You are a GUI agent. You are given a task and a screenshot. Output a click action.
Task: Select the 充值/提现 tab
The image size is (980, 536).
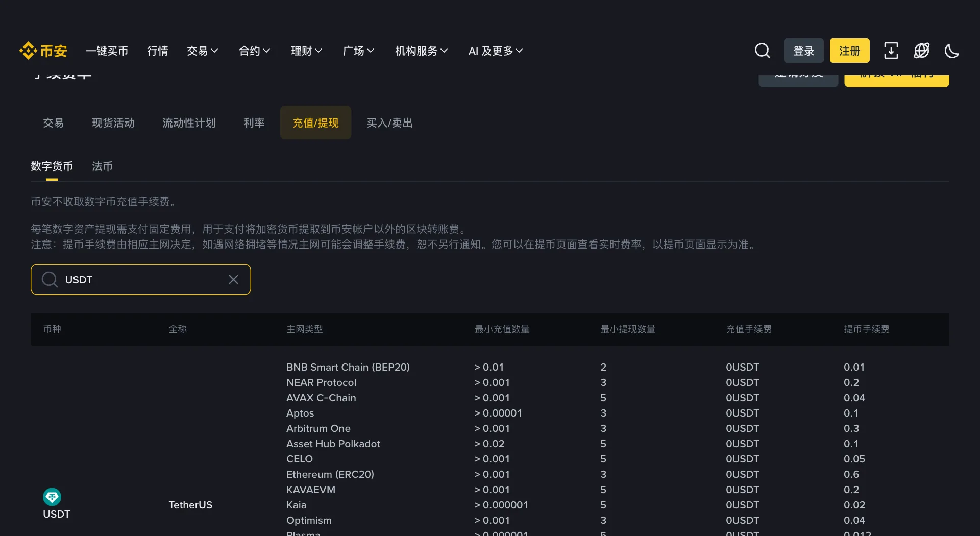click(x=315, y=123)
